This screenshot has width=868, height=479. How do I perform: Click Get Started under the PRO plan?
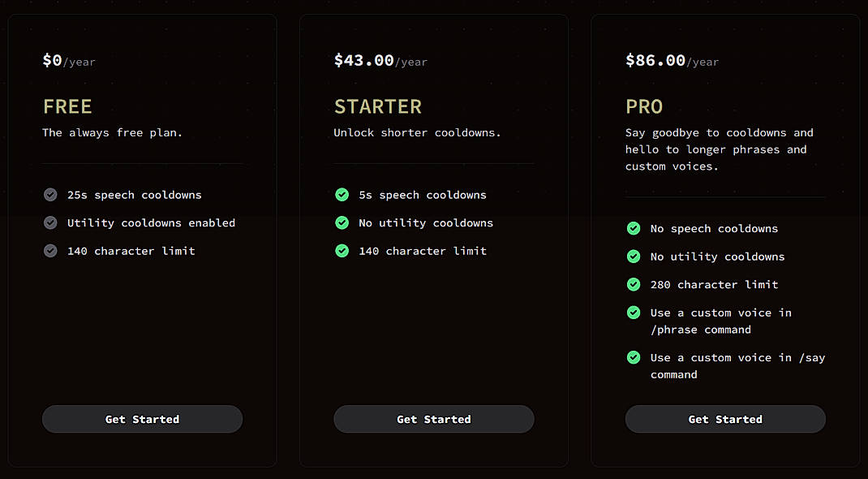click(724, 419)
